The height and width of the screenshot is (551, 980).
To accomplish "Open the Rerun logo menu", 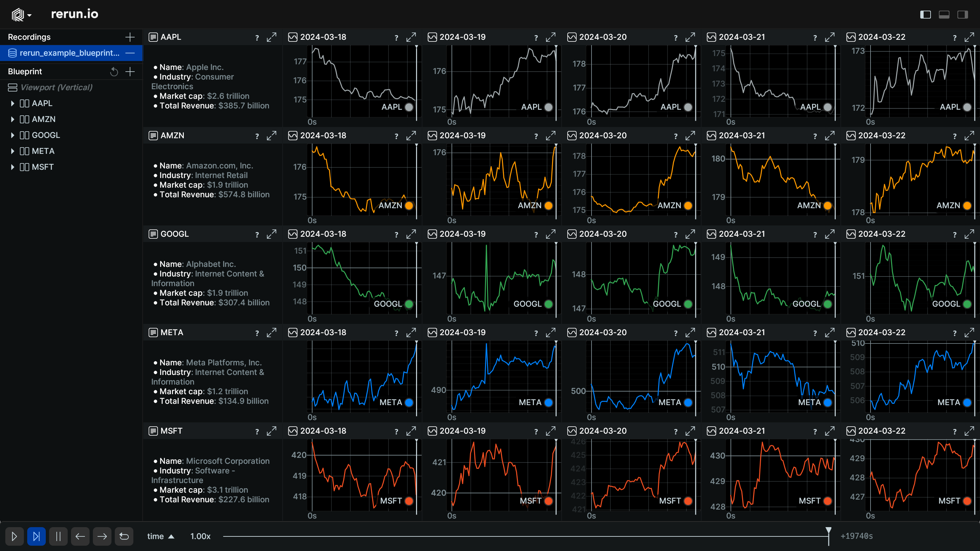I will [21, 15].
